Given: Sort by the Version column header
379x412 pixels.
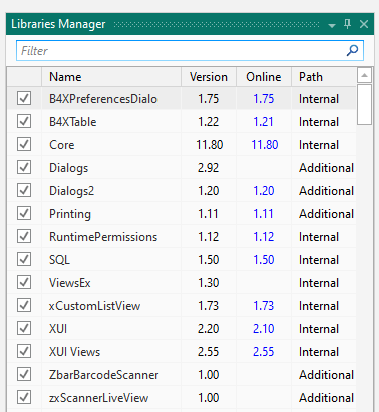Looking at the screenshot, I should (209, 77).
